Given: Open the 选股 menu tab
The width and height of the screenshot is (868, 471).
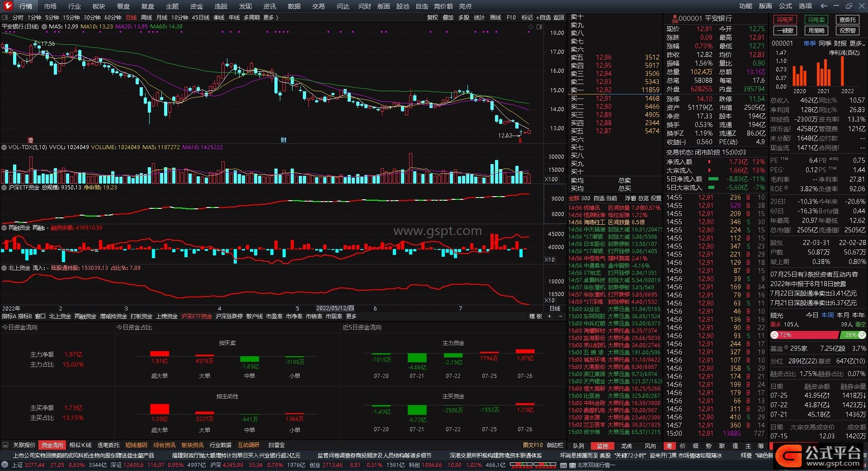Looking at the screenshot, I should 221,6.
